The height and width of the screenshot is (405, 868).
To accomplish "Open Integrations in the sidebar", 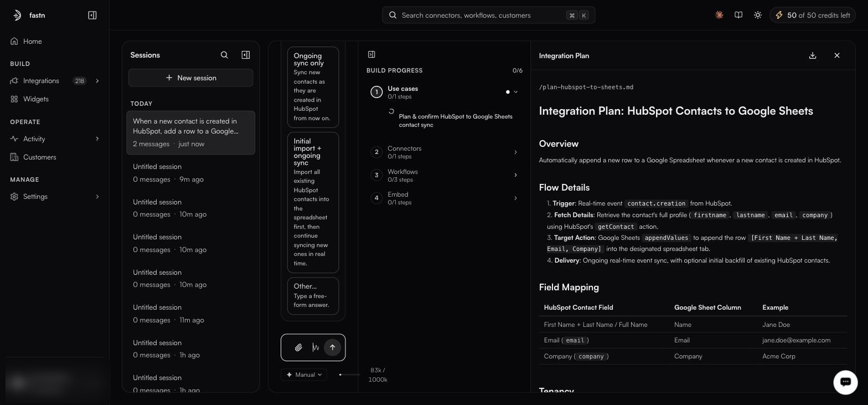I will [41, 81].
